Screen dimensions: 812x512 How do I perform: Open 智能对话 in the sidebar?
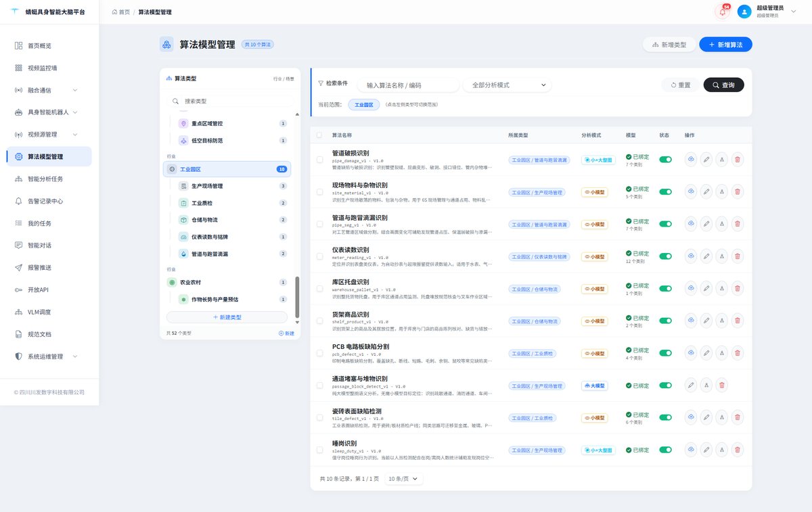[x=49, y=246]
